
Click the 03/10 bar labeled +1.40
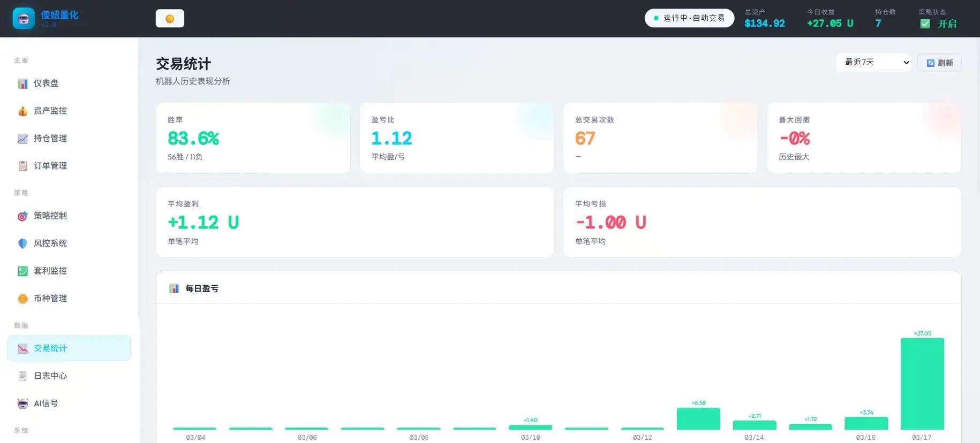coord(530,427)
